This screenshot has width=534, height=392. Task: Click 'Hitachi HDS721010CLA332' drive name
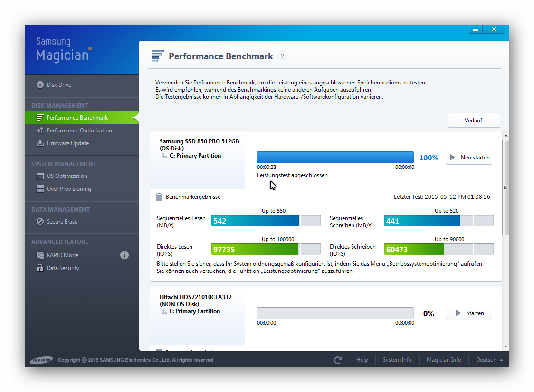click(195, 297)
